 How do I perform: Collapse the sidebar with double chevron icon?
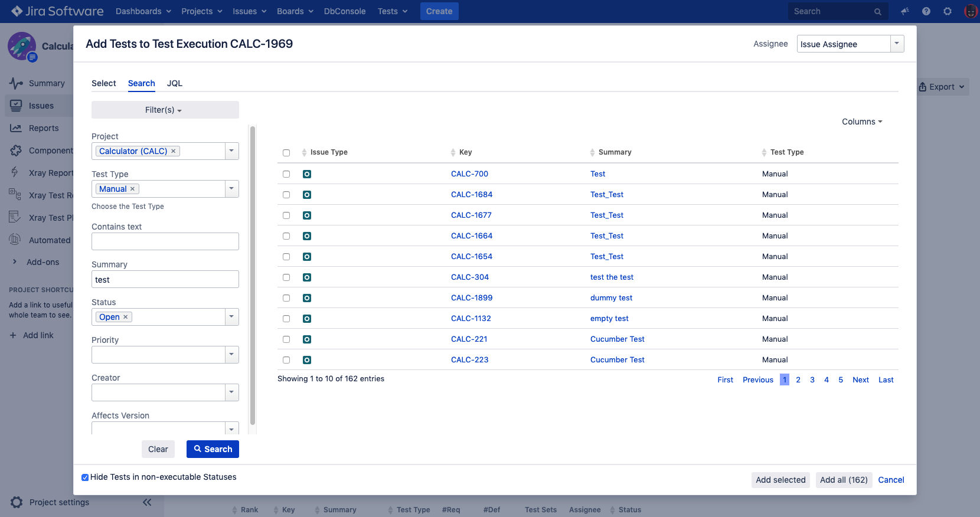(147, 502)
